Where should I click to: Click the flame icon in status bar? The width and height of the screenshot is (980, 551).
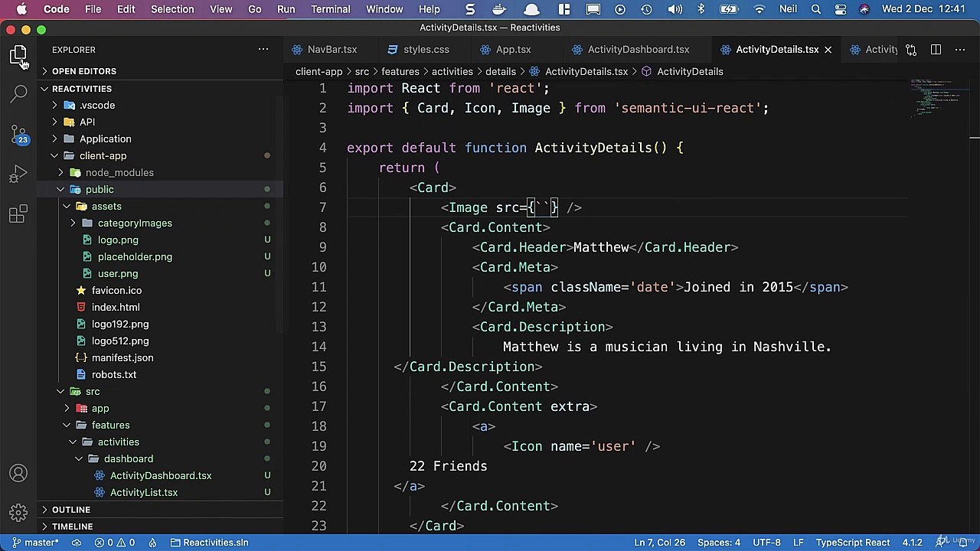pos(152,543)
